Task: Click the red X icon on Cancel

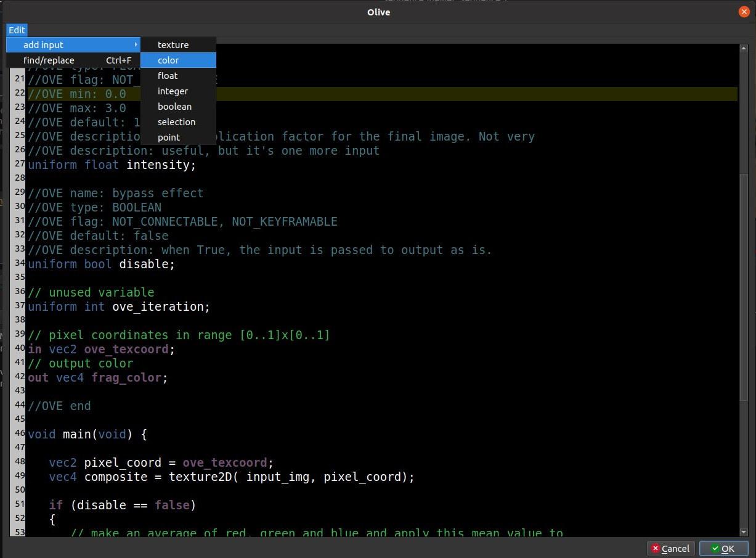Action: (x=656, y=548)
